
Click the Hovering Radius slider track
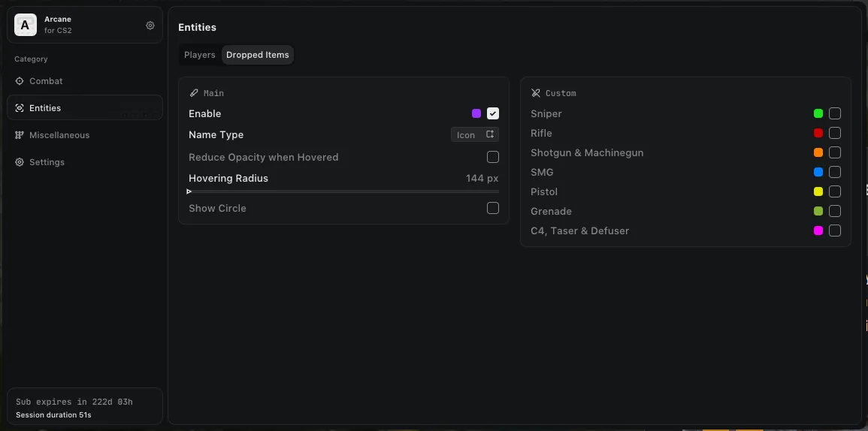(343, 191)
